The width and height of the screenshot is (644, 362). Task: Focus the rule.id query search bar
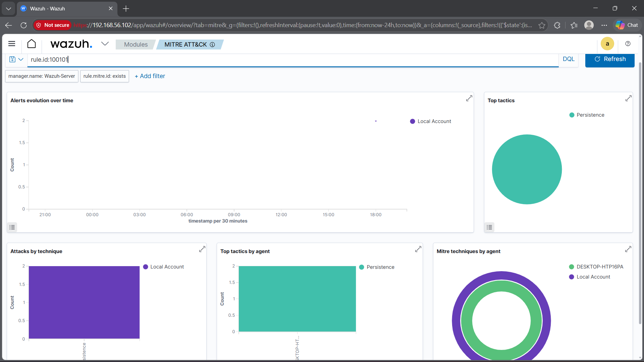(x=293, y=60)
